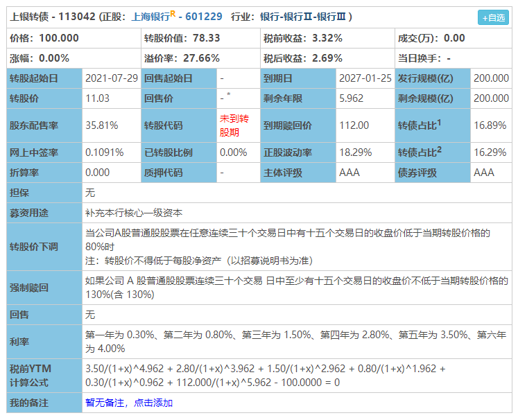The height and width of the screenshot is (420, 518).
Task: Select the price value 100.000
Action: pos(59,38)
